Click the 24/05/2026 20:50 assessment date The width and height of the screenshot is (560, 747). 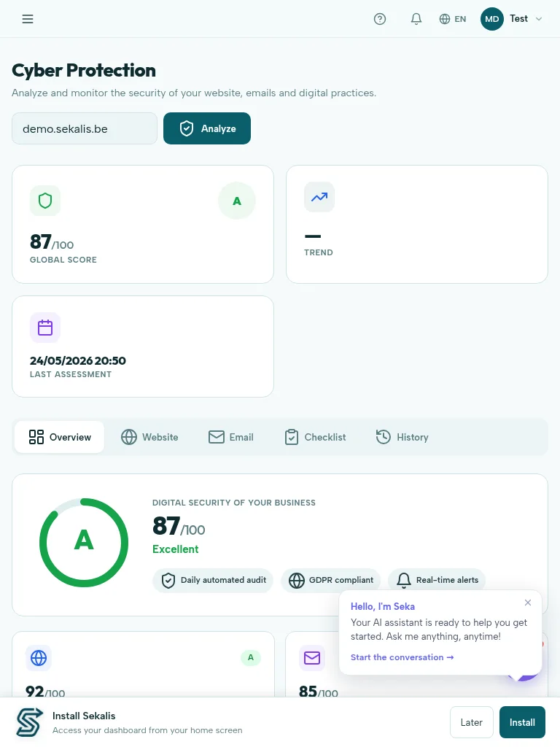[x=78, y=360]
